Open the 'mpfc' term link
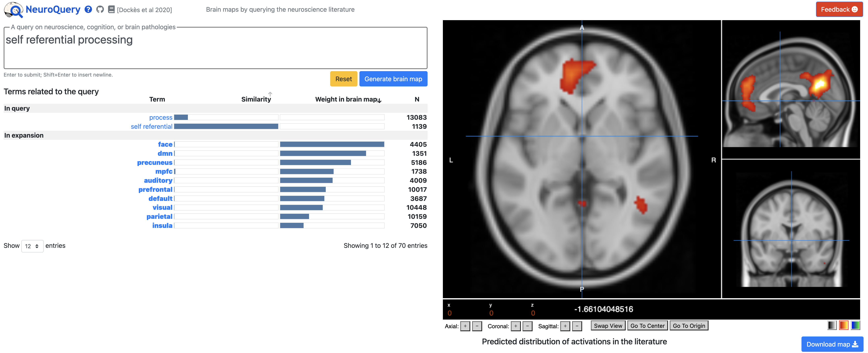Screen dimensions: 868x353 click(164, 171)
